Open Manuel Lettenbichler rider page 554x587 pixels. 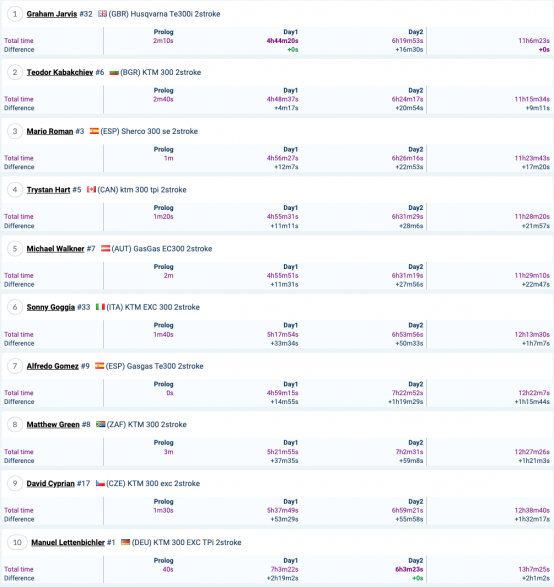[68, 542]
